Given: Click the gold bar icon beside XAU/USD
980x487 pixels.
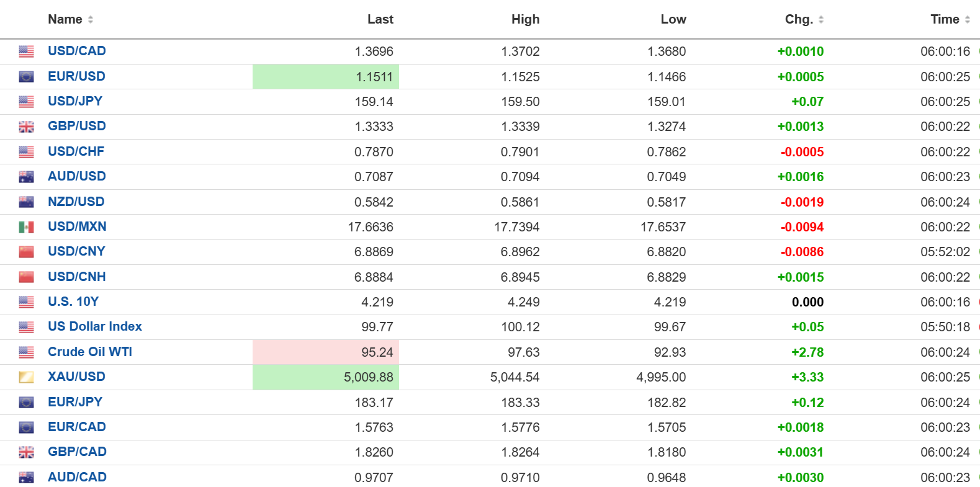Looking at the screenshot, I should (x=26, y=377).
